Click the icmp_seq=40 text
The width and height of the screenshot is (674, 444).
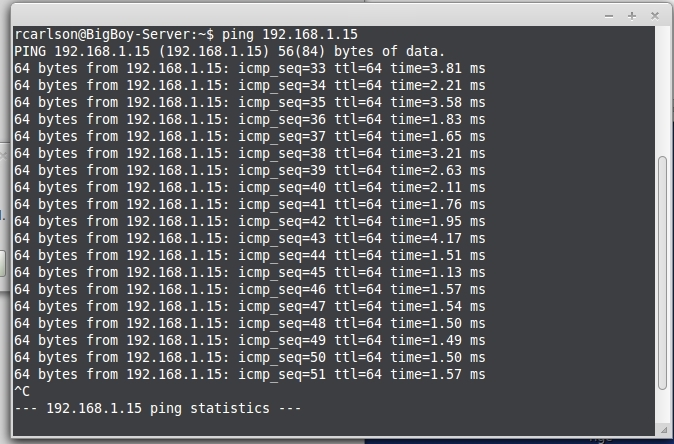pos(282,187)
